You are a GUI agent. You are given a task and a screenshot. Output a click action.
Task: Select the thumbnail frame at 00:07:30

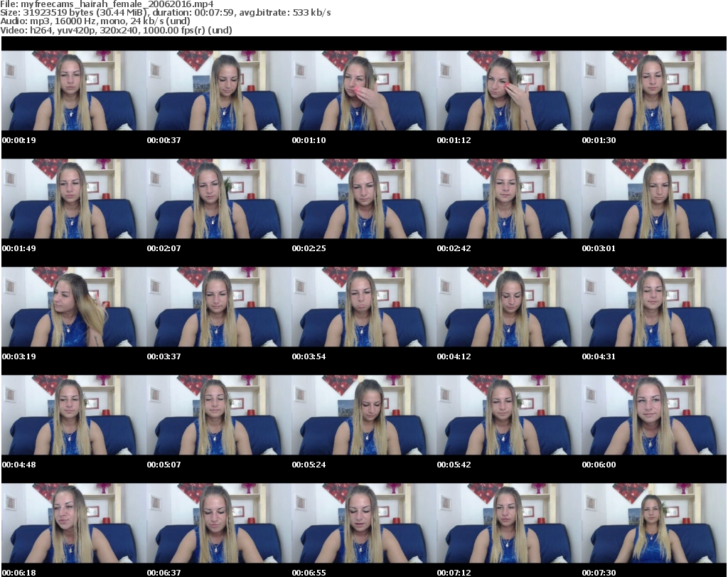click(654, 524)
